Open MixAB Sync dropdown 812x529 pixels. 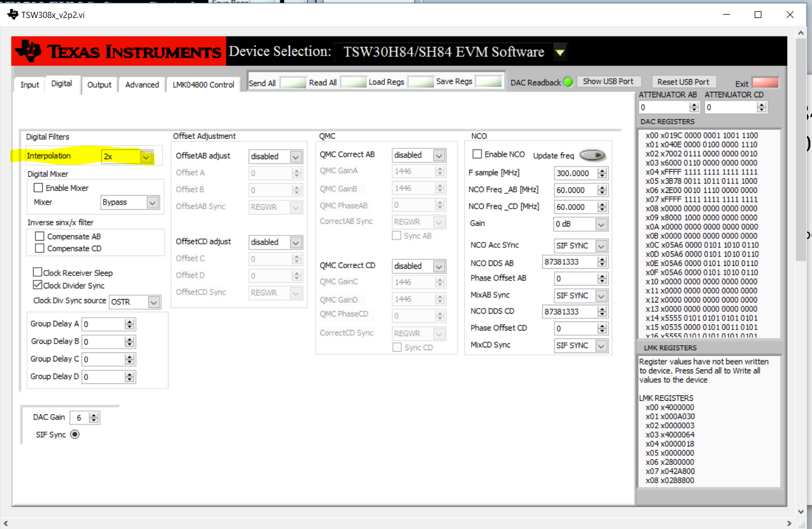[601, 296]
